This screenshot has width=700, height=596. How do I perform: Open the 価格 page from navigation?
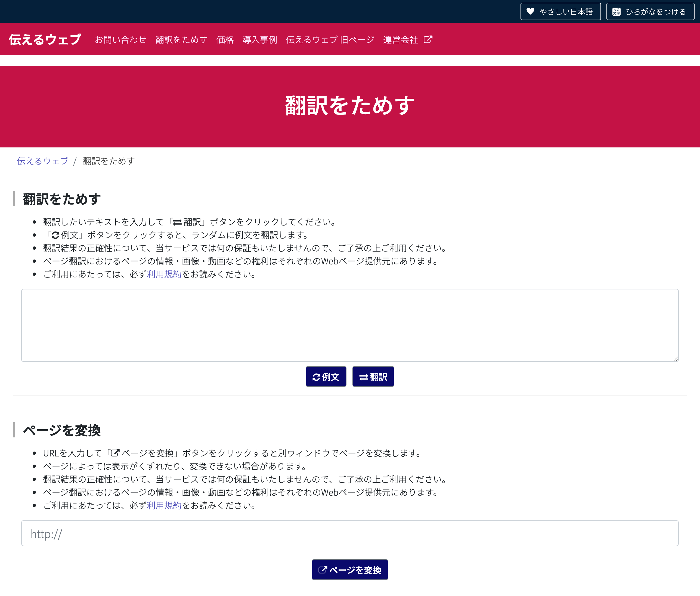tap(224, 39)
